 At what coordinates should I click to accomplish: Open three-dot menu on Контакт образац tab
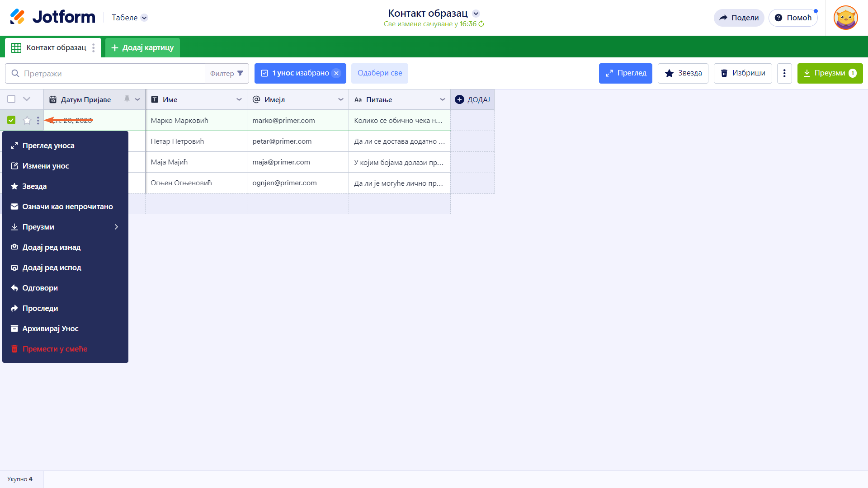click(94, 48)
